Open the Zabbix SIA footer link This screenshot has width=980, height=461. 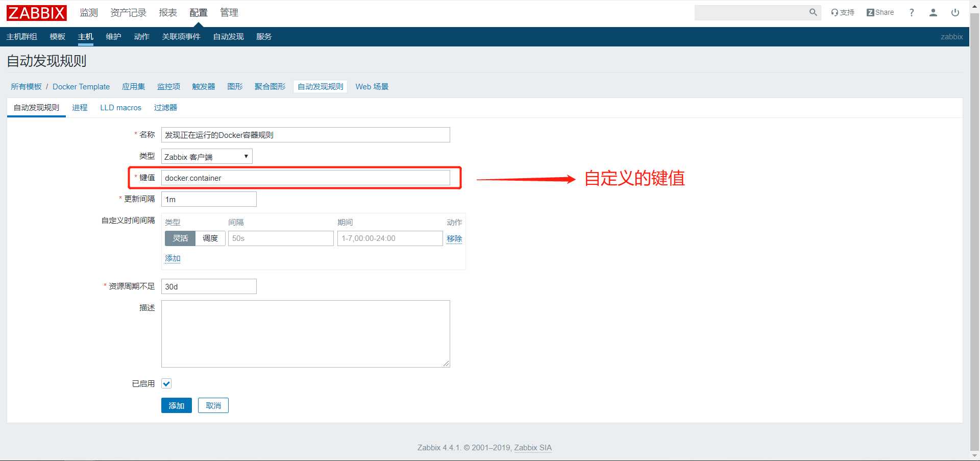click(x=533, y=448)
